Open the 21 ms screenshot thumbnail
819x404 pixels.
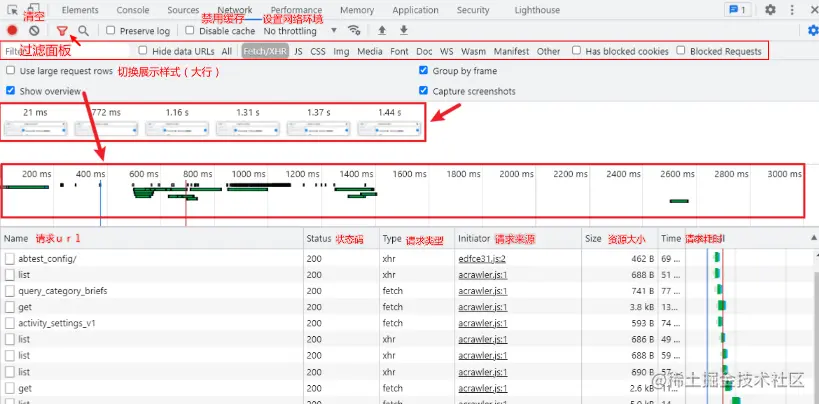(x=36, y=129)
